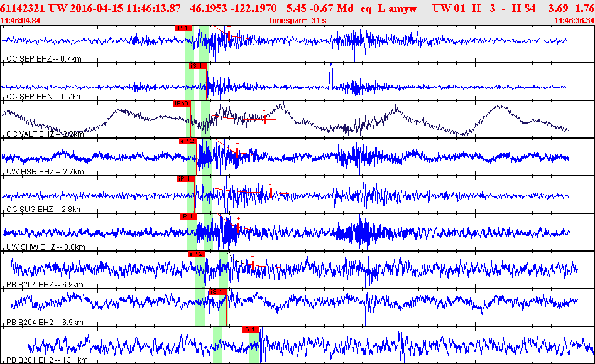Click the UW HSR EHZ channel label
The image size is (595, 364).
coord(45,172)
